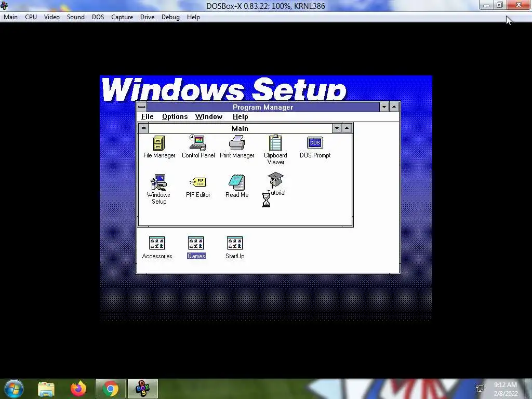Image resolution: width=532 pixels, height=399 pixels.
Task: Open the DOSBox-X Debug menu
Action: 170,17
